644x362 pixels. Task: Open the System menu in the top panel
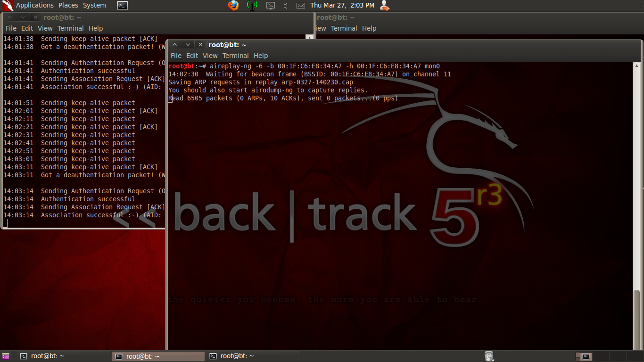tap(94, 5)
